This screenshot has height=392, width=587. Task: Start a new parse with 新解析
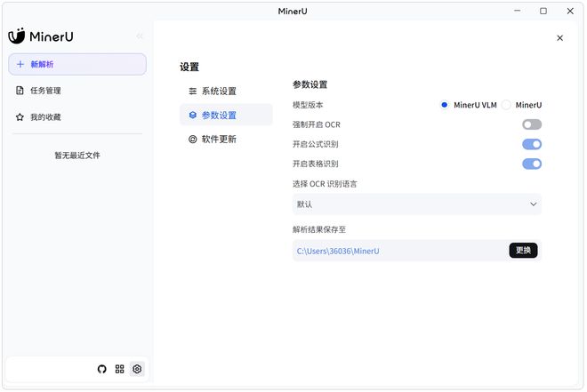click(77, 64)
